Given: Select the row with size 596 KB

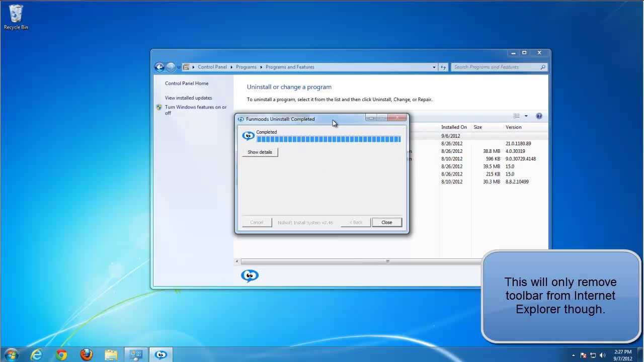Looking at the screenshot, I should click(478, 159).
